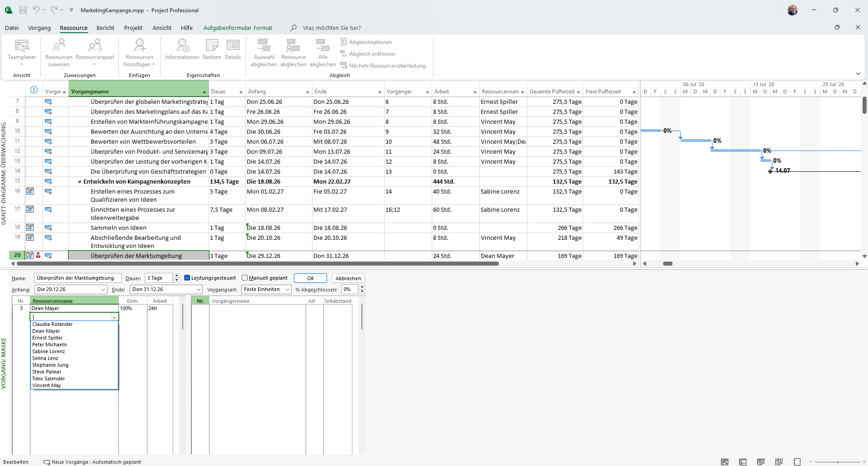Open the Aufgabenformular Format tab
This screenshot has height=466, width=868.
[238, 28]
